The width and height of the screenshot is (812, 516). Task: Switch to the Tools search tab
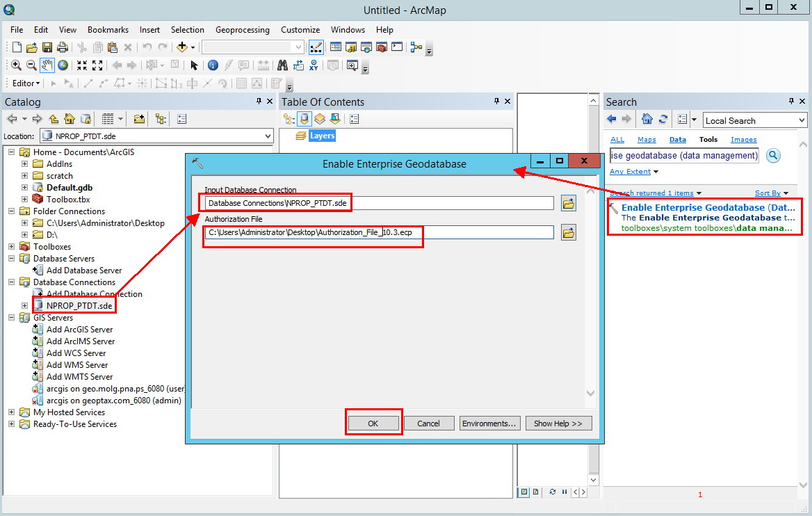click(708, 139)
